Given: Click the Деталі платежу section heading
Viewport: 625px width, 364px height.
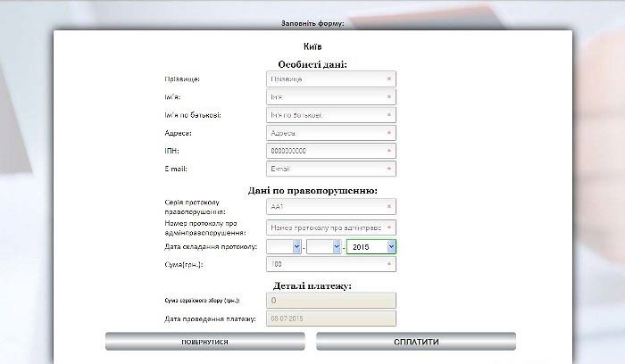Looking at the screenshot, I should pyautogui.click(x=312, y=286).
